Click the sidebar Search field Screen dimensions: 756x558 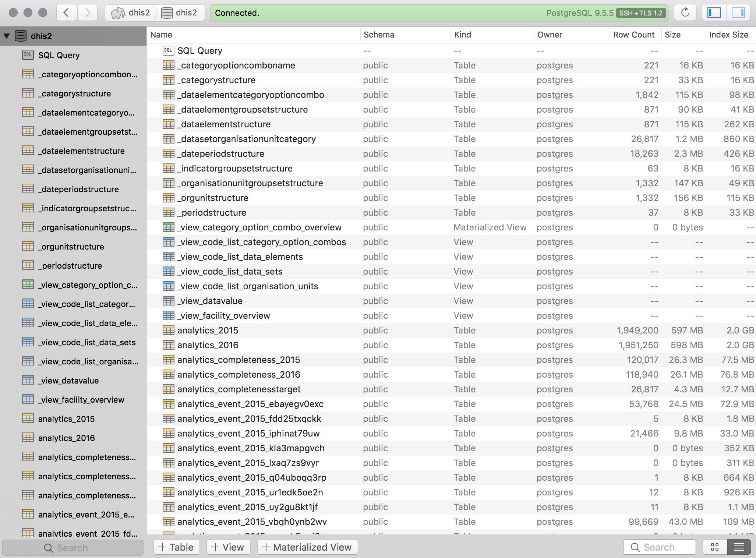pos(73,548)
